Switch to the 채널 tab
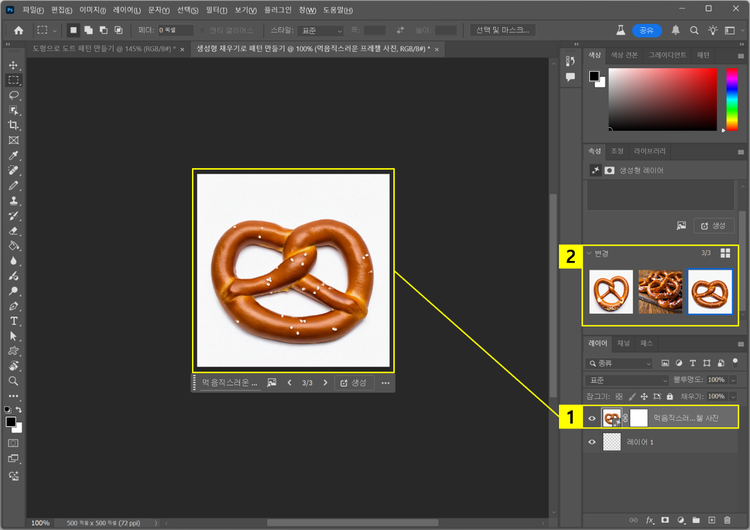Image resolution: width=750 pixels, height=530 pixels. tap(623, 343)
